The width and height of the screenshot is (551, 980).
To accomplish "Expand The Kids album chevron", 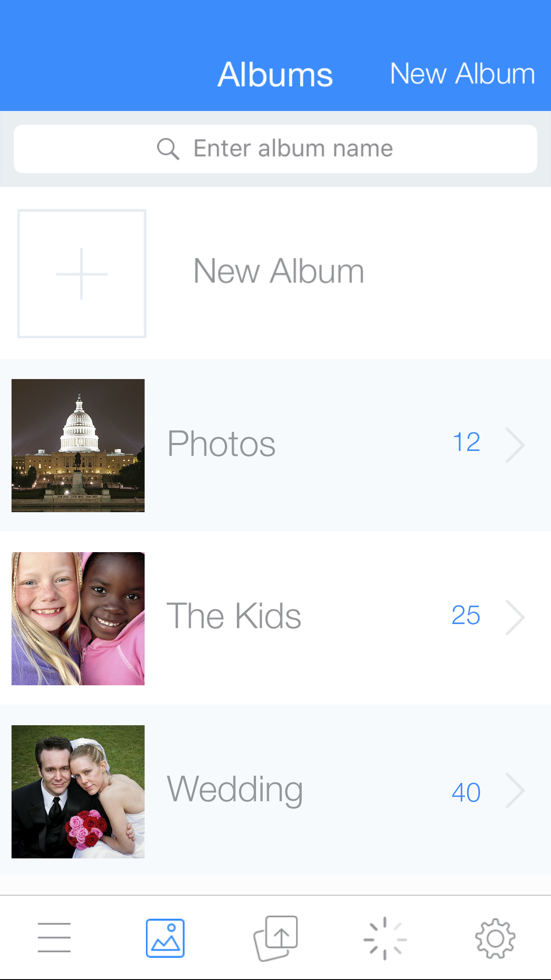I will click(x=515, y=617).
